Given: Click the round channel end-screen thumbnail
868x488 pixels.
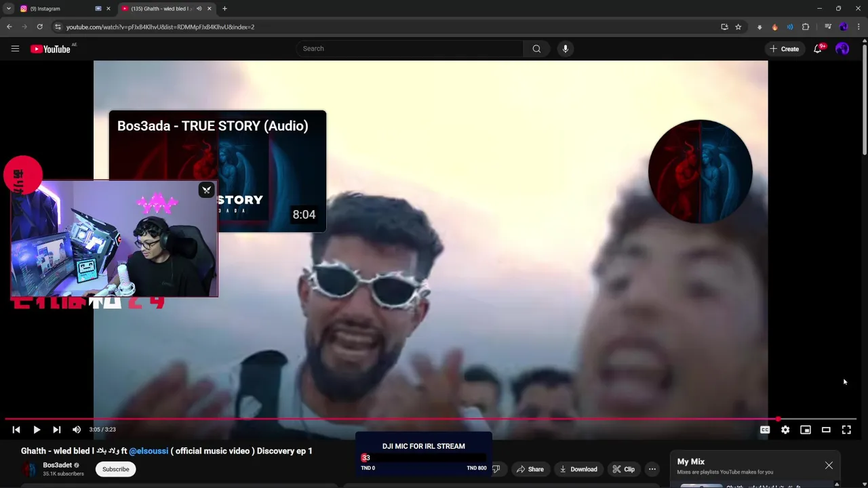Looking at the screenshot, I should (x=701, y=171).
